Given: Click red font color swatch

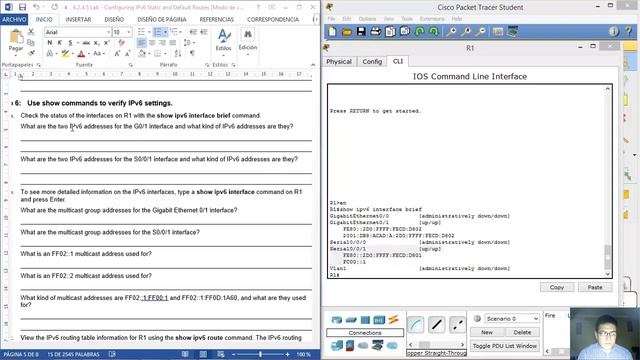Looking at the screenshot, I should coord(81,53).
